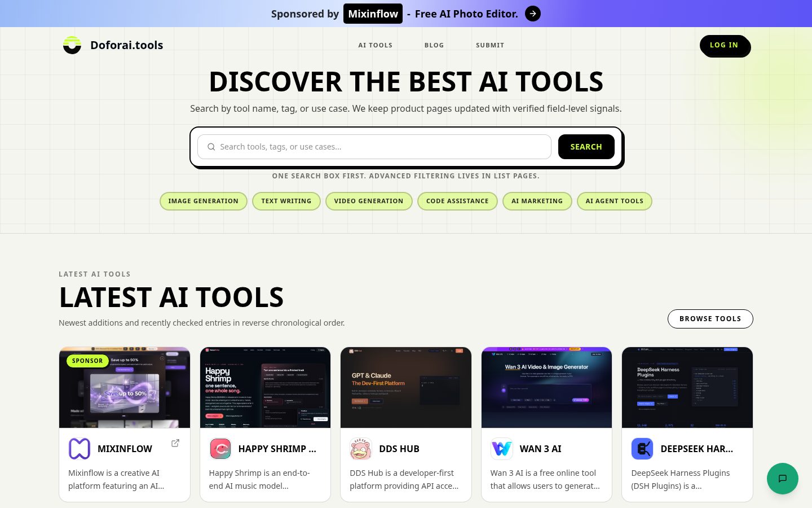Select the Code Assistance tag

457,201
